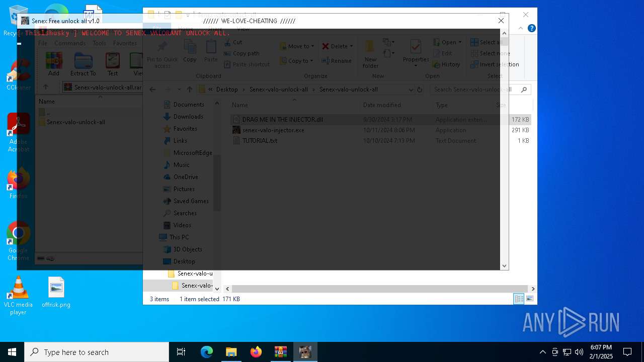
Task: Open the WinRAR File menu
Action: pyautogui.click(x=43, y=43)
